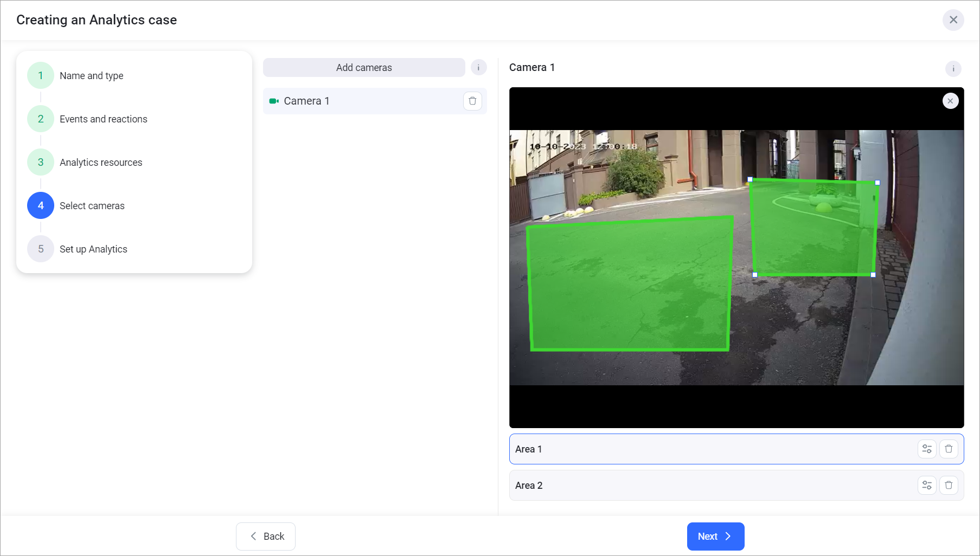
Task: Click the large green detection area on video
Action: coord(629,285)
